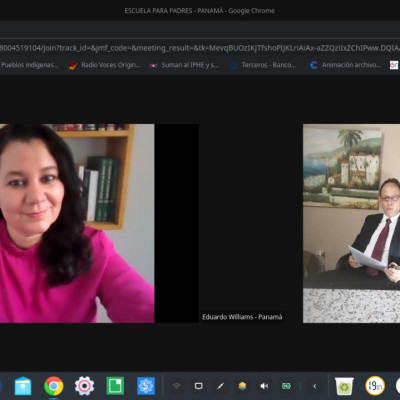
Task: Open the pen tool tray icon
Action: coord(220,386)
